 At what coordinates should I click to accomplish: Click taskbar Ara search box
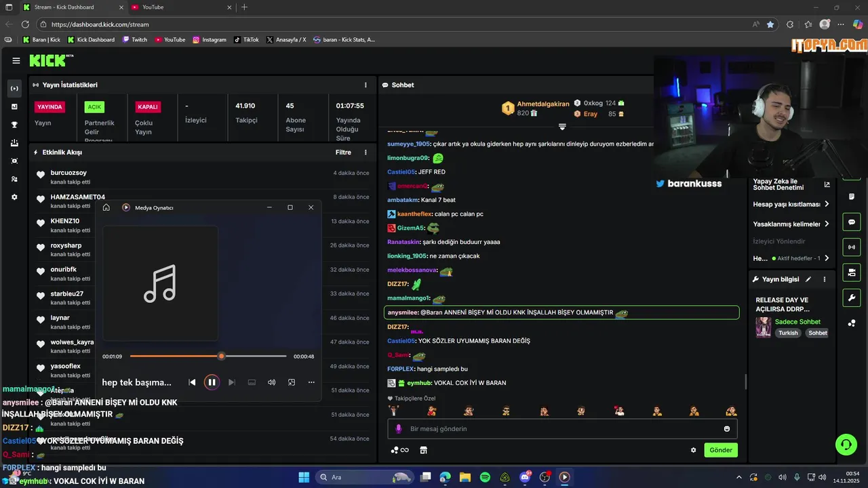(366, 477)
